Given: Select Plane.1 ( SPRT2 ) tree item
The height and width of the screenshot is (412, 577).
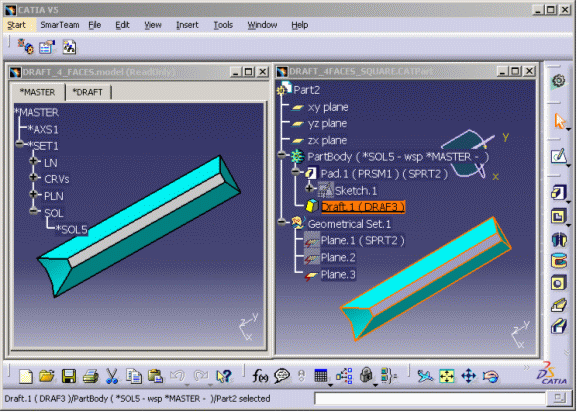Looking at the screenshot, I should coord(362,241).
